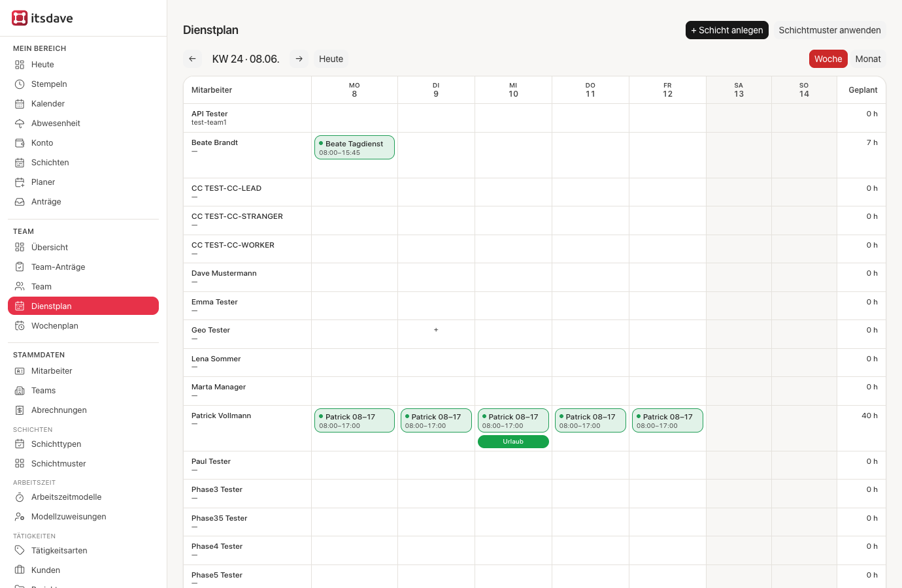Click the Modellzuweisungen user-cog icon

(x=20, y=517)
